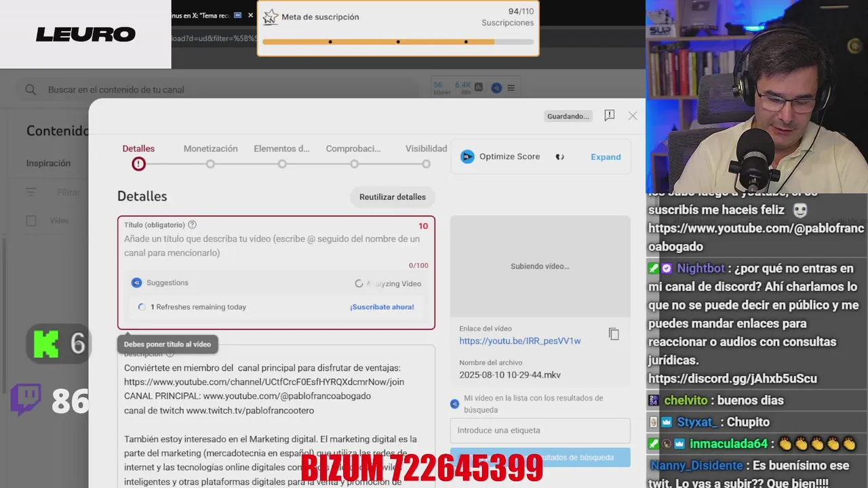Click the inmaculada64 username in chat

(728, 444)
